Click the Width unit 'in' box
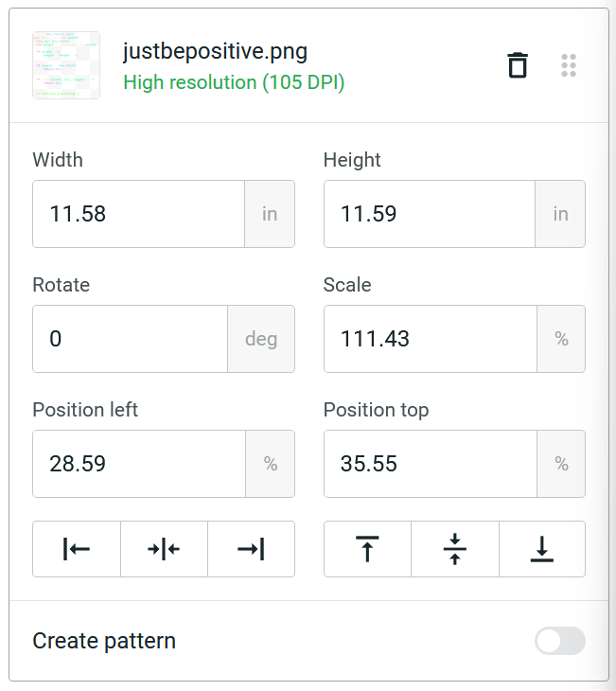 pyautogui.click(x=270, y=214)
